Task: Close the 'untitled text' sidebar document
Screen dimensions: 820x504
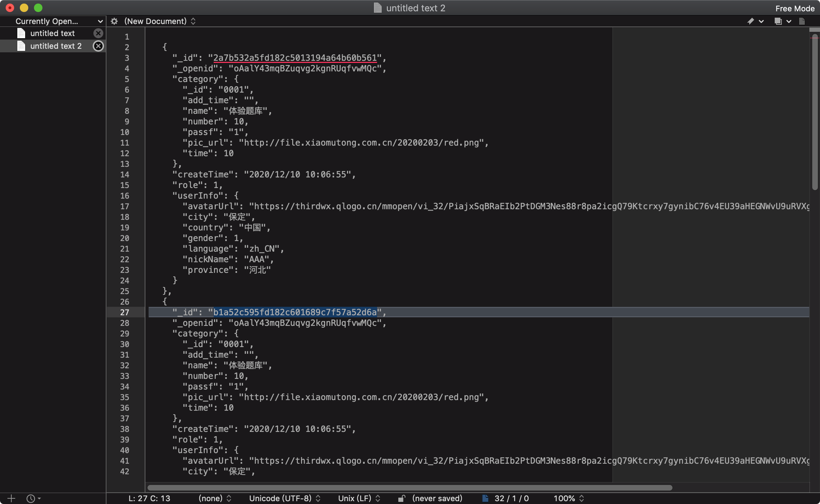Action: [98, 33]
